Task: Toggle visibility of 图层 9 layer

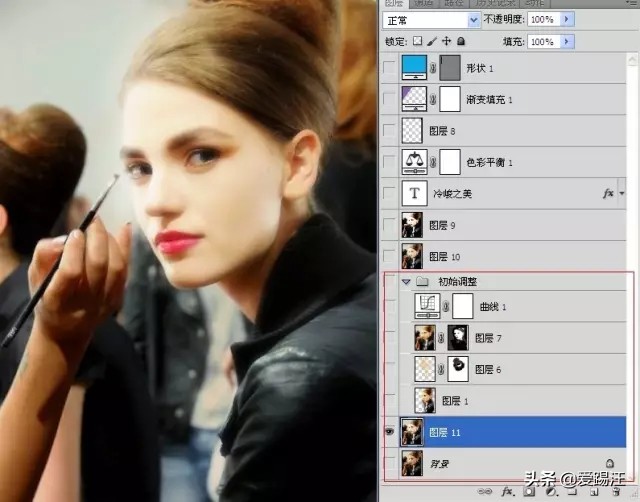Action: [x=390, y=225]
